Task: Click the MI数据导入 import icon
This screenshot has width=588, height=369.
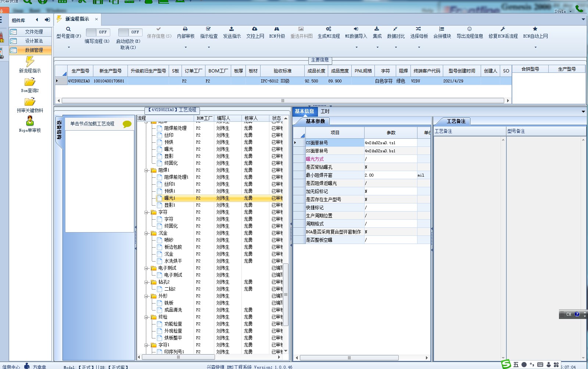Action: (356, 29)
